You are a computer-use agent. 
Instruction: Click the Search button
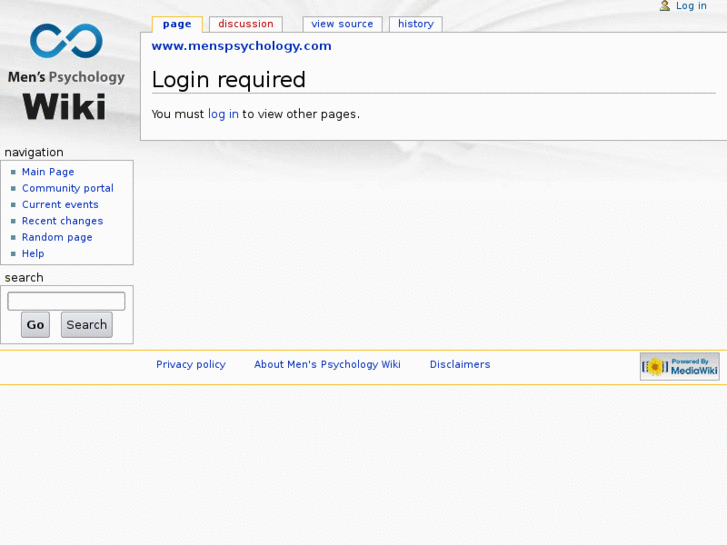coord(87,325)
